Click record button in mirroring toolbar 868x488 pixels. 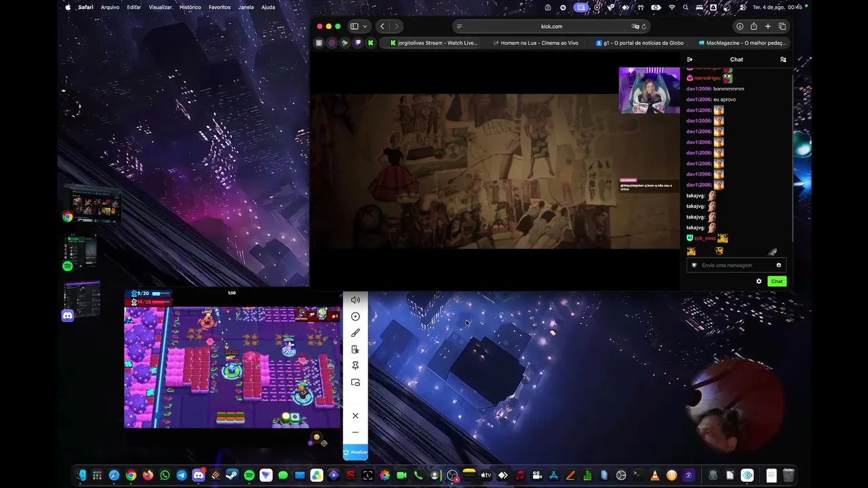(355, 317)
